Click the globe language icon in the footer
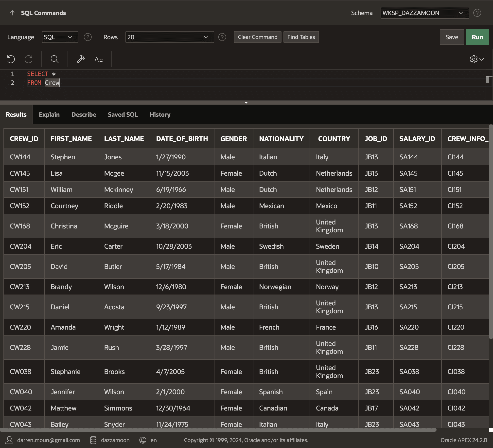Screen dimensions: 493x448 tap(143, 440)
